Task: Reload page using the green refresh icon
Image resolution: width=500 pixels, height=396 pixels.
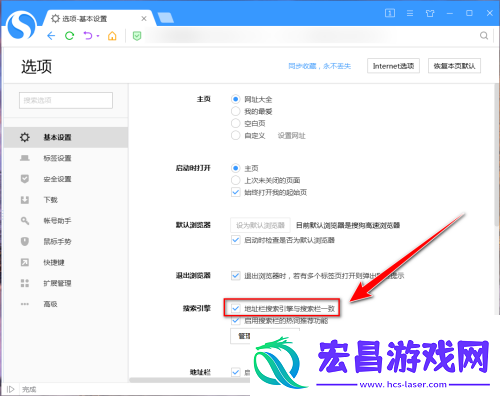Action: (69, 36)
